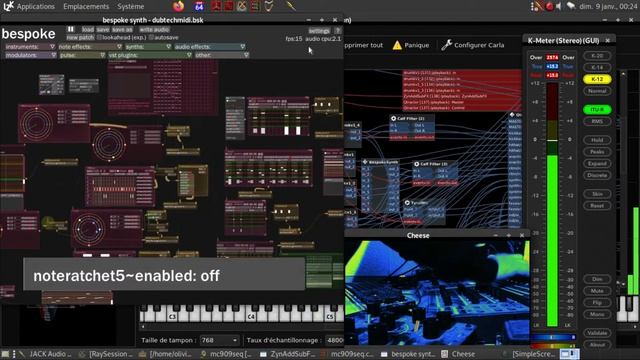Click the load button in bespoke

coord(88,29)
